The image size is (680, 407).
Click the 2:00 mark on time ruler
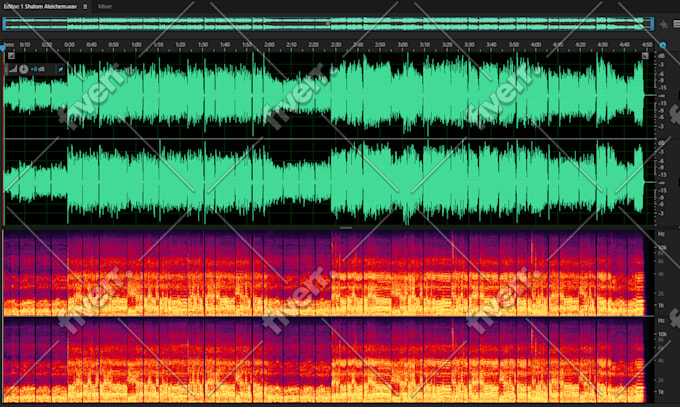coord(269,44)
